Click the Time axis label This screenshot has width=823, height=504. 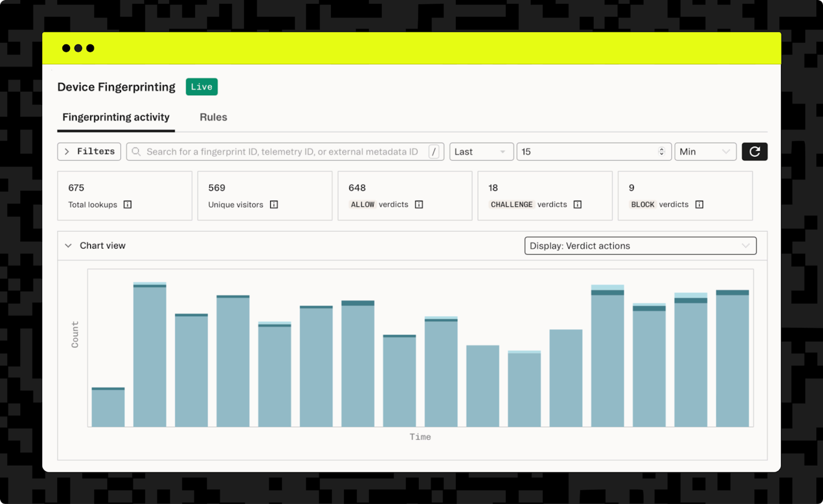click(x=420, y=437)
